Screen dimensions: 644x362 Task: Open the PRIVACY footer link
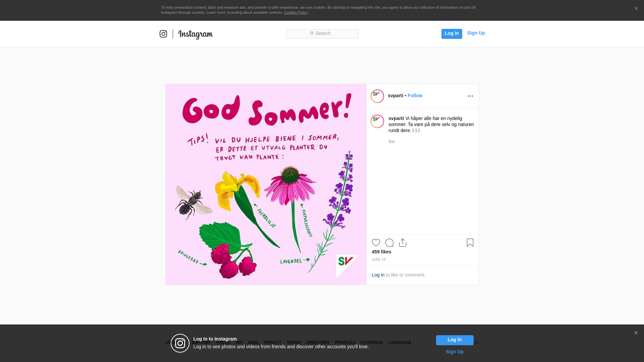click(x=272, y=343)
